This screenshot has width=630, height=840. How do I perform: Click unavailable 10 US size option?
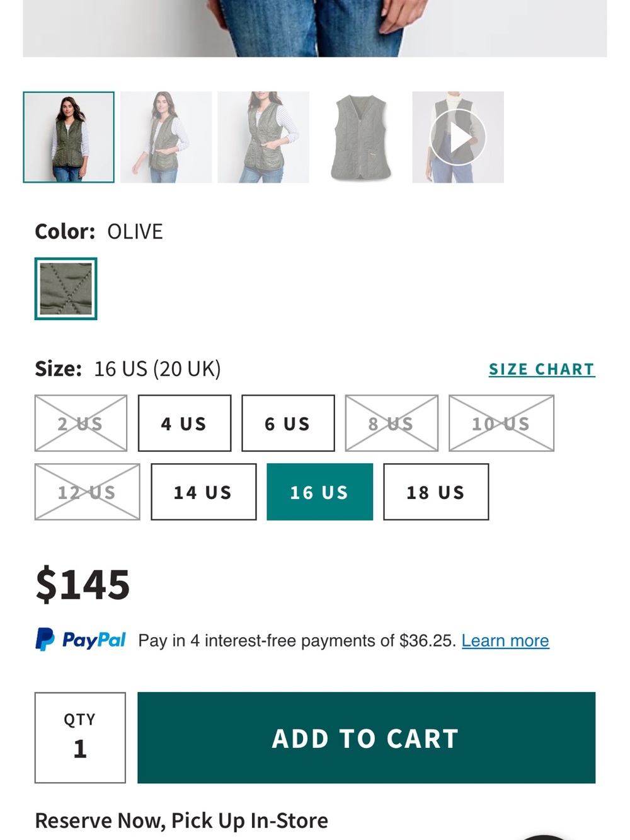tap(501, 423)
